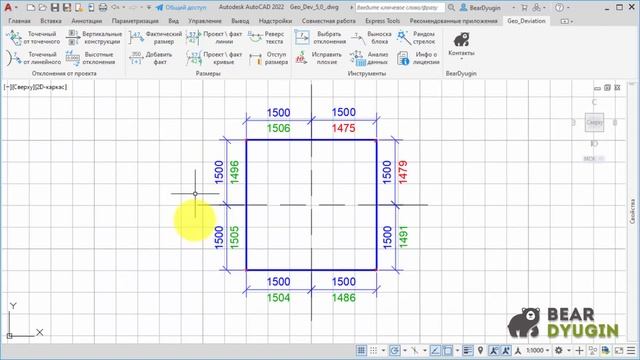Select Вертикальные конструкции tool
This screenshot has height=360, width=640.
(94, 38)
